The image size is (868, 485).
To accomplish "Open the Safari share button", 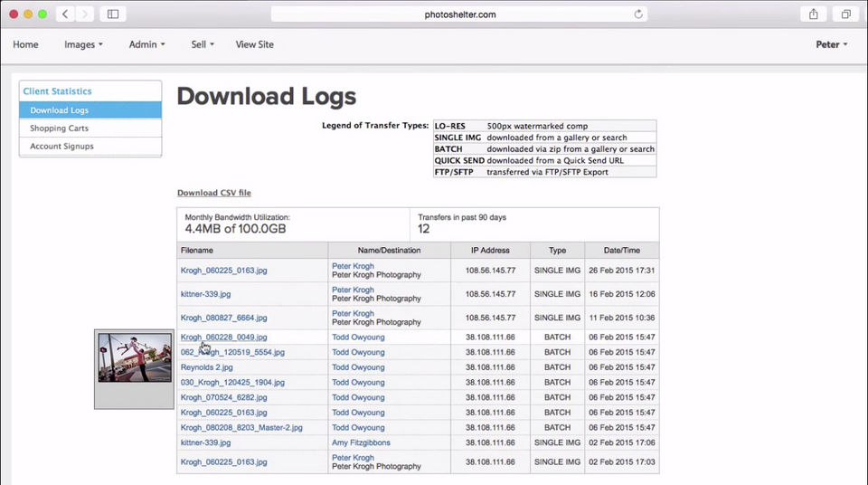I will pos(813,14).
